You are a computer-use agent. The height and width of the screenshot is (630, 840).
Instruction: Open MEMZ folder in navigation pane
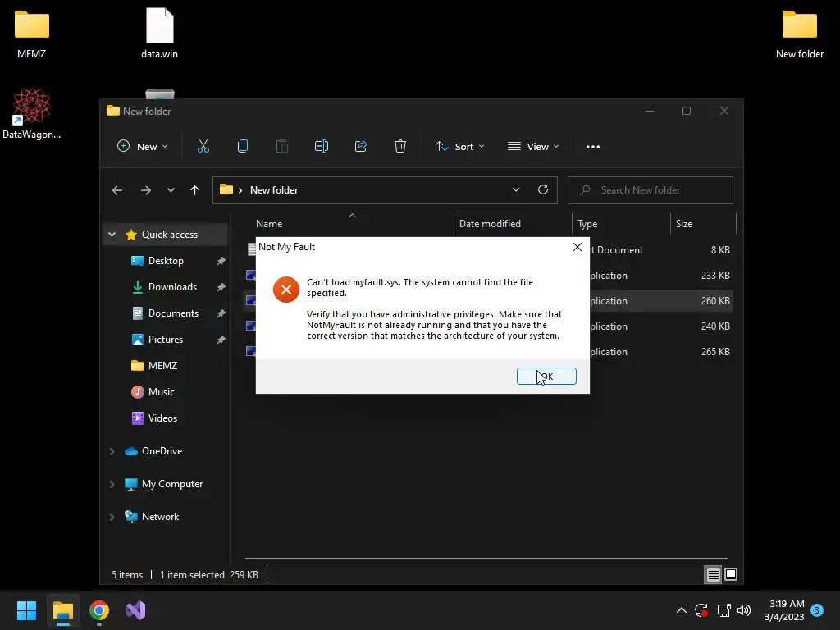coord(162,366)
